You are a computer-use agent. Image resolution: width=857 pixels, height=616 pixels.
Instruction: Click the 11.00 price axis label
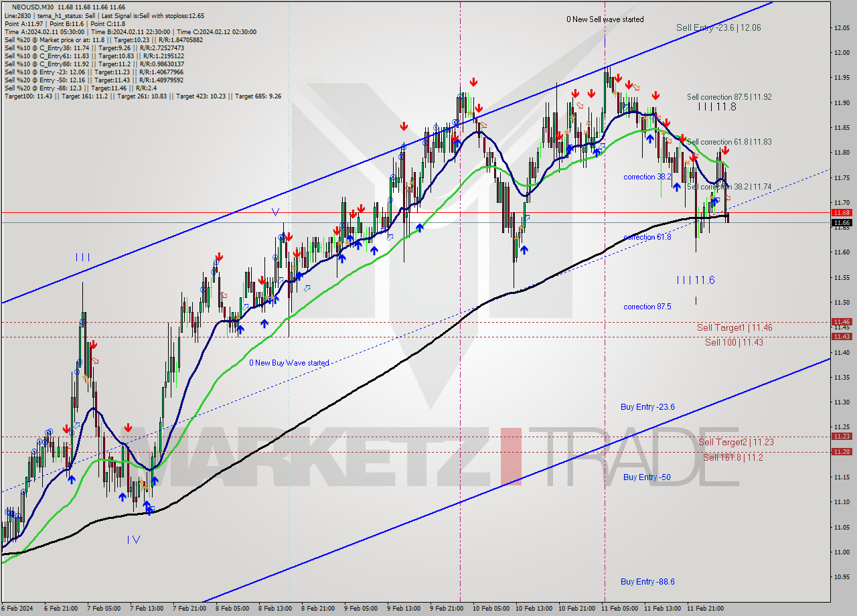[842, 552]
